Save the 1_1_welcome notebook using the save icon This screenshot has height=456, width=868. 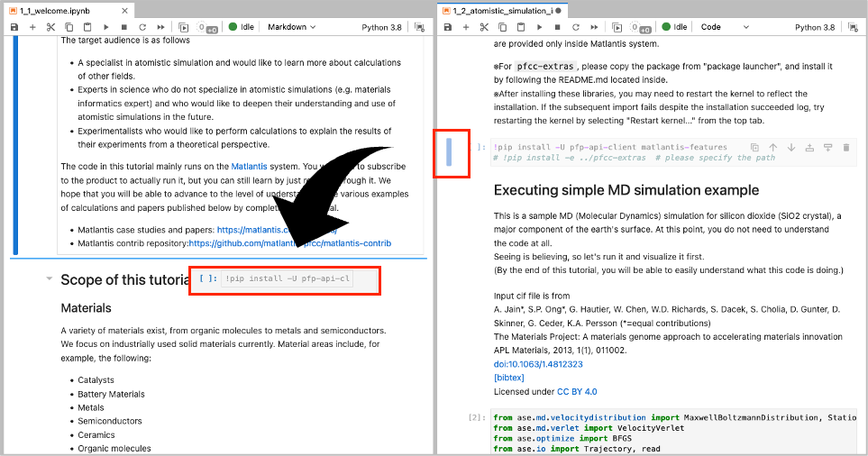(x=14, y=27)
